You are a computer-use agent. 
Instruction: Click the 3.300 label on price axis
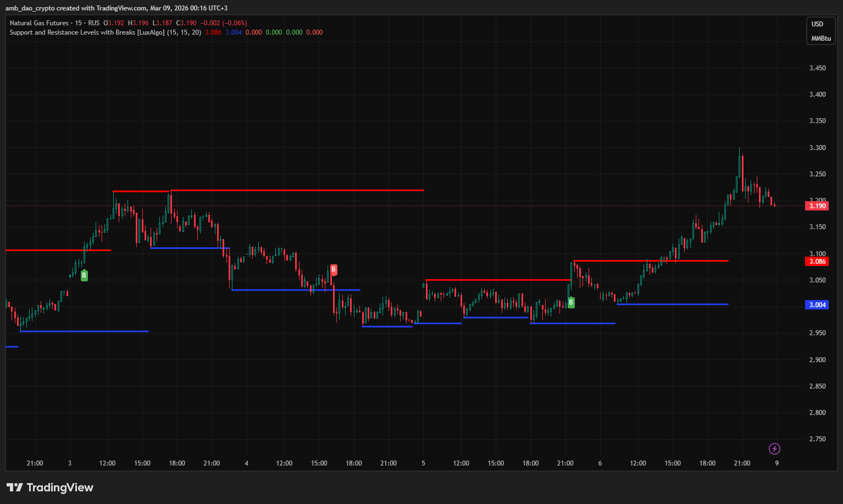point(817,148)
